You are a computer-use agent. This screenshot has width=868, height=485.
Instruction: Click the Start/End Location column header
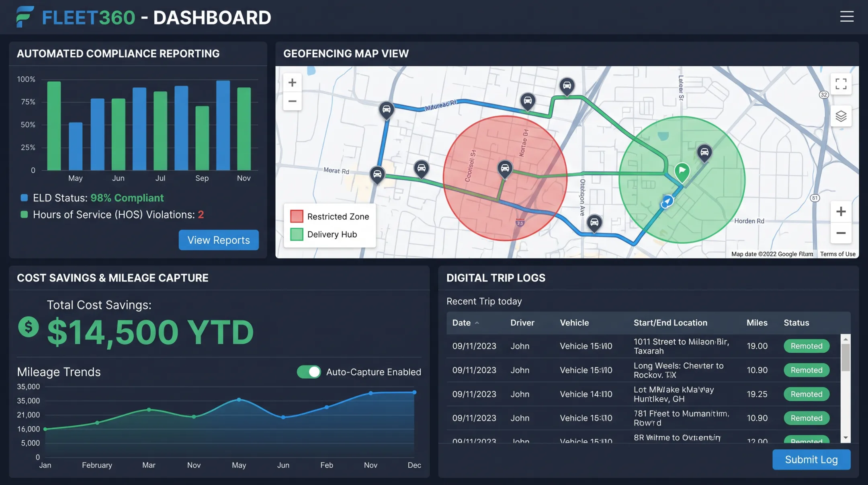click(670, 323)
